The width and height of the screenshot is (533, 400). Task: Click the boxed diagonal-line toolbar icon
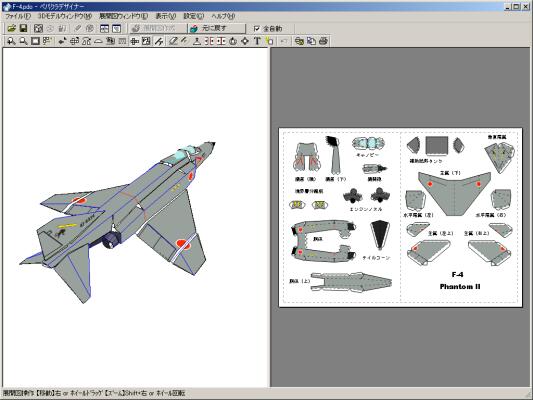[146, 41]
